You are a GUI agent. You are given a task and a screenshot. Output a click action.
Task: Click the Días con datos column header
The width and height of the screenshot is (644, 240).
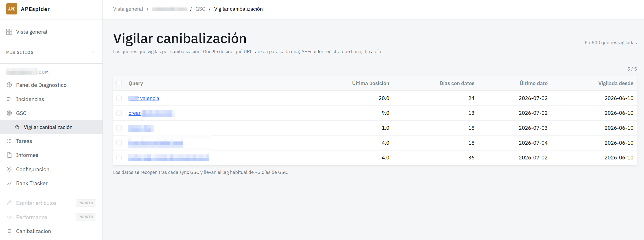[457, 83]
